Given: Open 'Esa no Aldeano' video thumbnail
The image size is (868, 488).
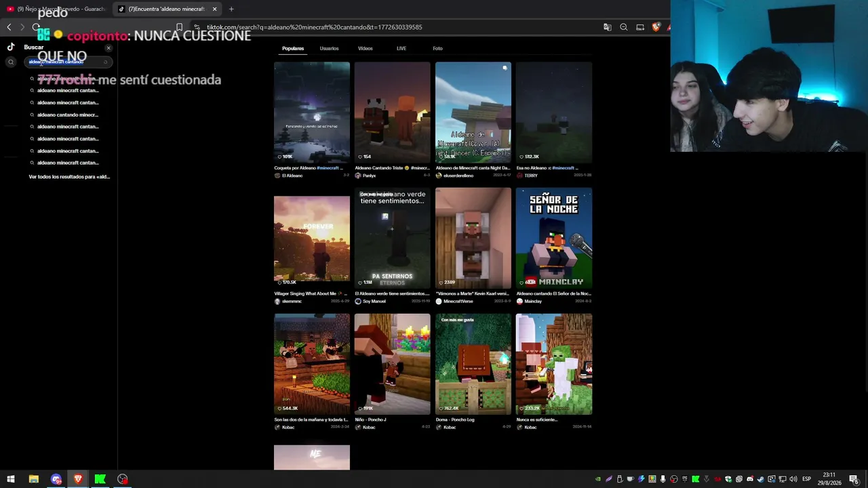Looking at the screenshot, I should point(554,113).
